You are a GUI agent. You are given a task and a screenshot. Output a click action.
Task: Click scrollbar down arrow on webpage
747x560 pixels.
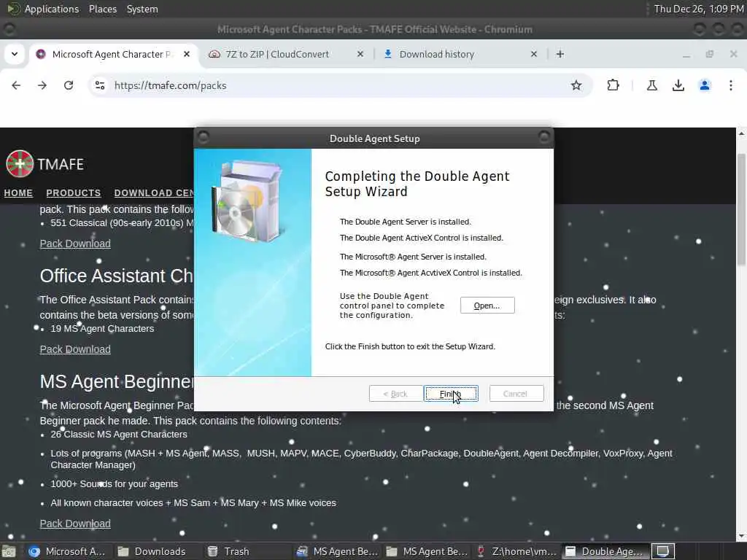click(x=741, y=535)
